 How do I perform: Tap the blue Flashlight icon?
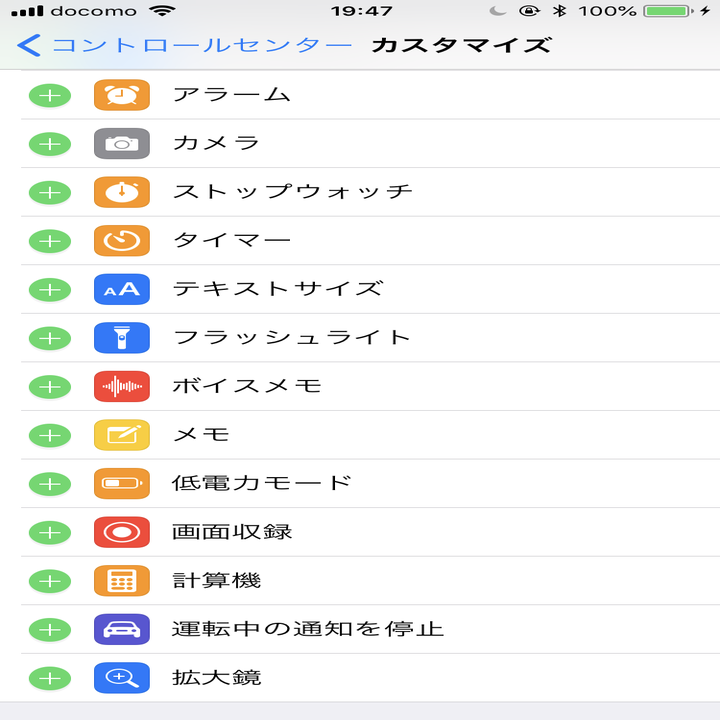(122, 338)
